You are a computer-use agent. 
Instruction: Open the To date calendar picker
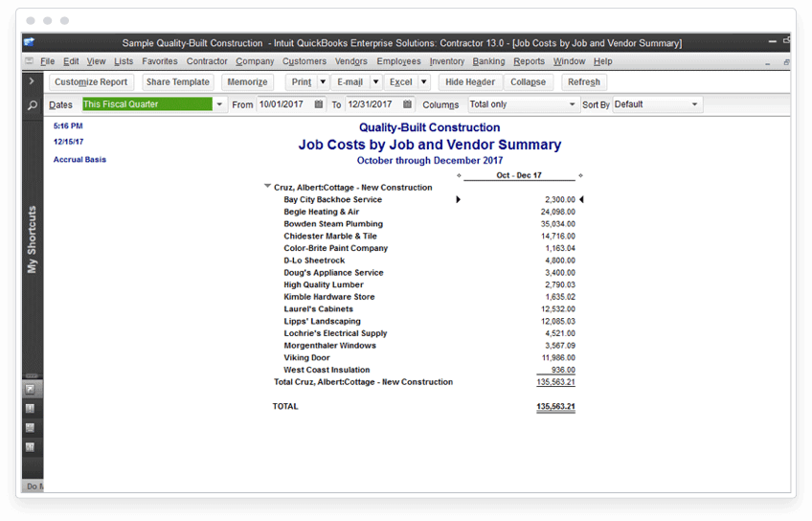click(x=407, y=104)
